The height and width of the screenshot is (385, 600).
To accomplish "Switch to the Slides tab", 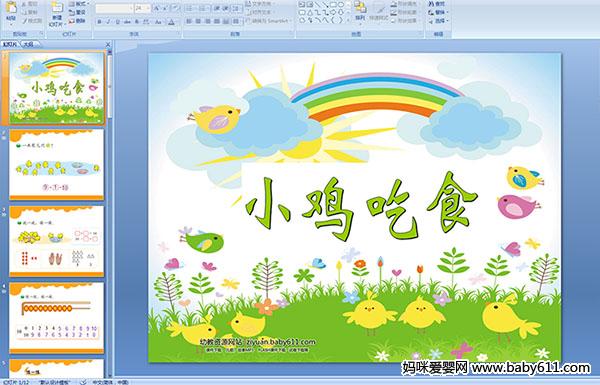I will (10, 44).
